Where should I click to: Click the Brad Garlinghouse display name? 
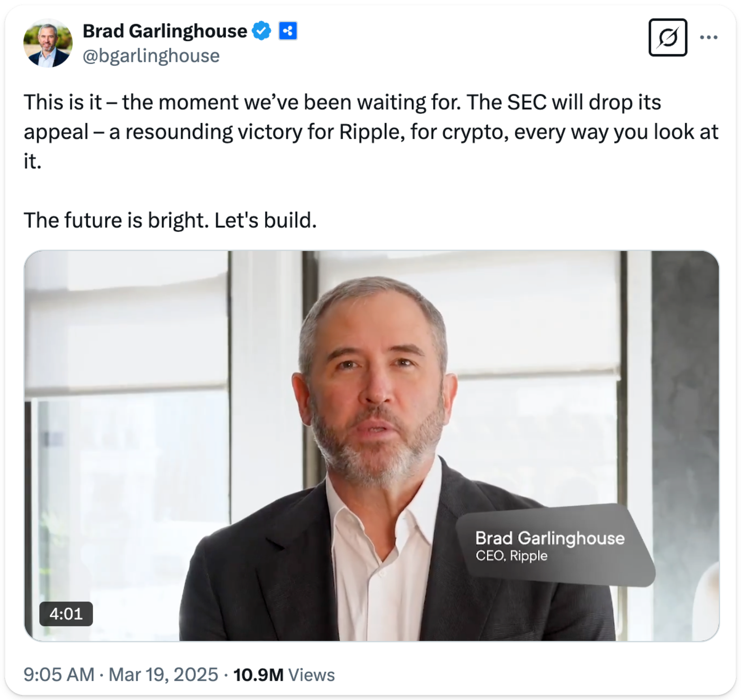165,31
